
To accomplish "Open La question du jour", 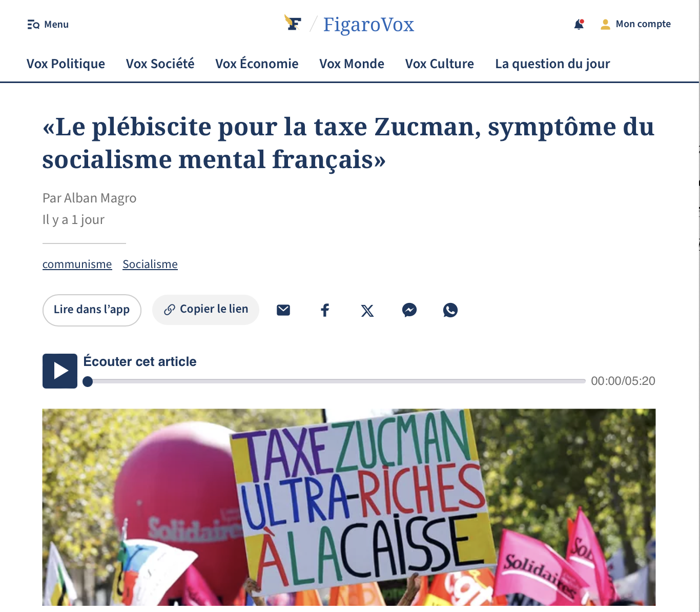I will (552, 64).
